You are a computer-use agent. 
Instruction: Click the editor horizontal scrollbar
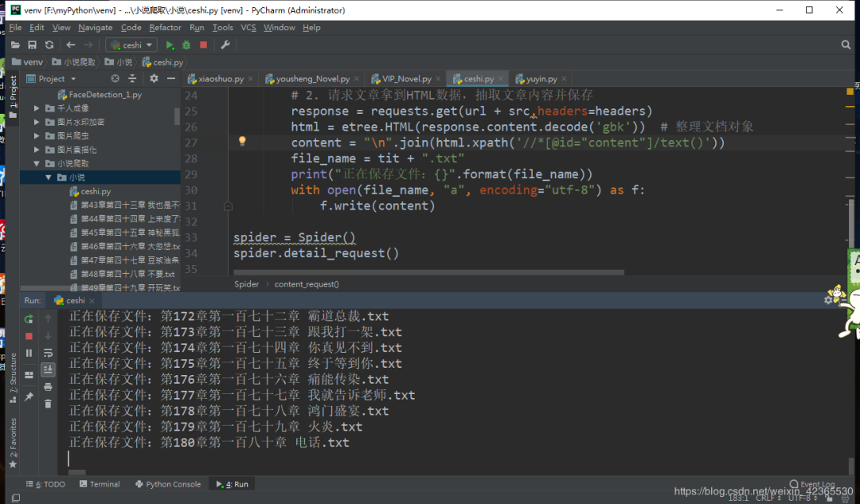428,272
